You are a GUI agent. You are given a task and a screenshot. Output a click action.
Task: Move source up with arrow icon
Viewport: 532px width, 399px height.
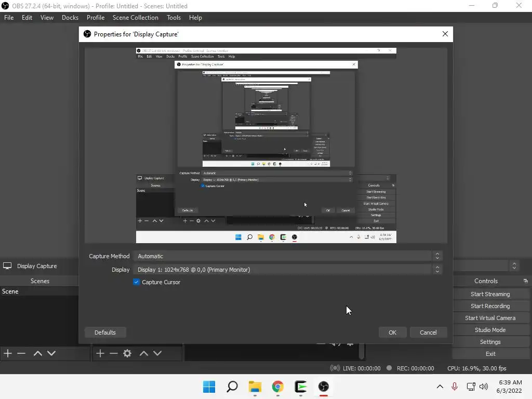click(x=144, y=353)
